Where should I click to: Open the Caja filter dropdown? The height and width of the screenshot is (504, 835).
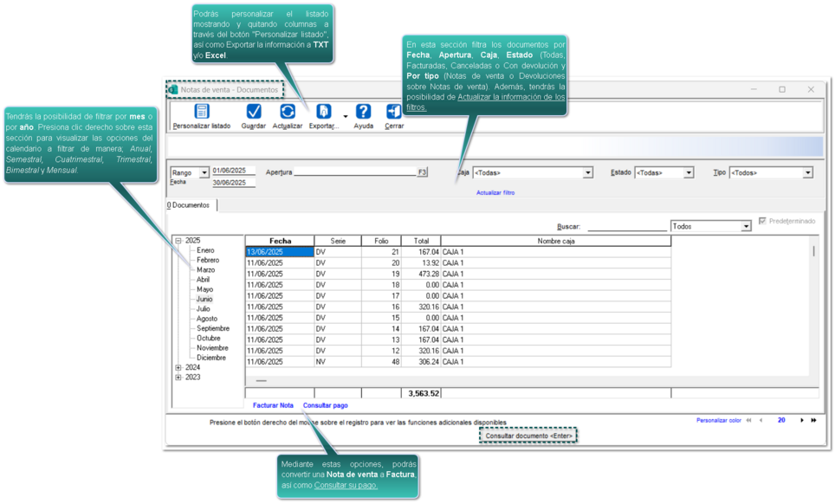587,173
